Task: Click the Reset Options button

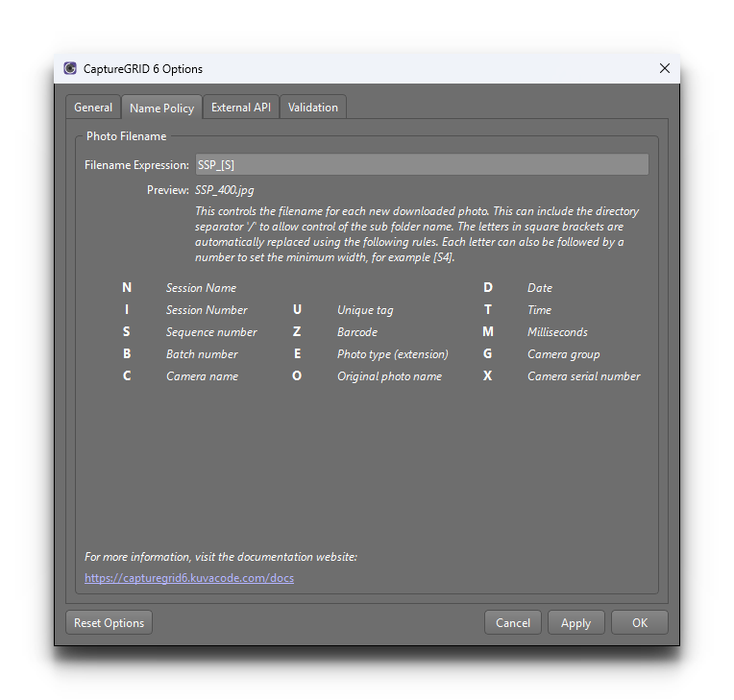Action: [x=110, y=623]
